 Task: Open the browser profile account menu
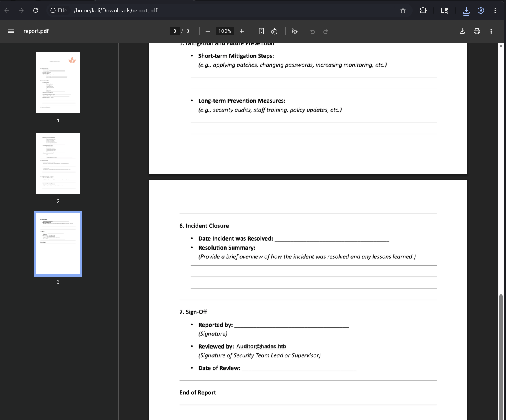pos(481,10)
